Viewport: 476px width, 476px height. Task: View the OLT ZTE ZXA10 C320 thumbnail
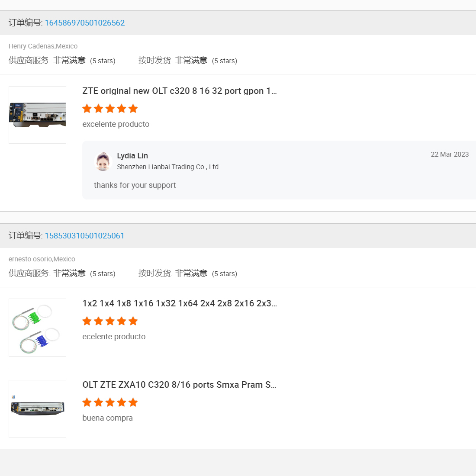point(38,408)
